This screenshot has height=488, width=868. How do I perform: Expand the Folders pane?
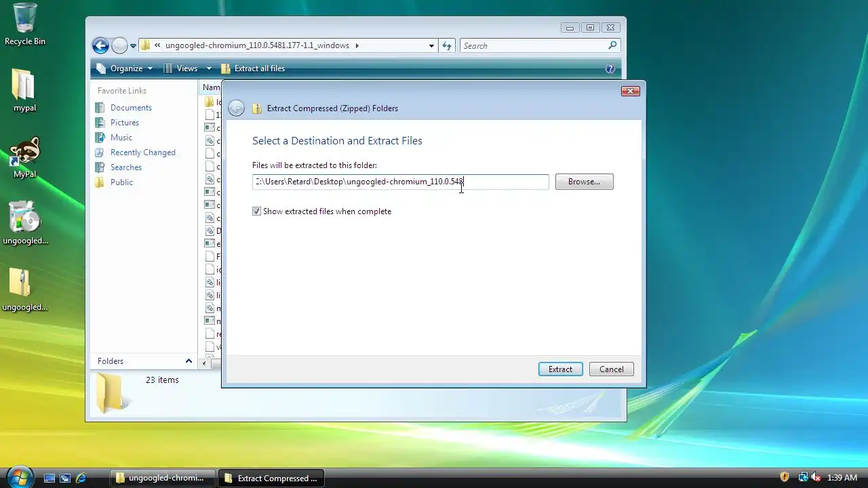[x=189, y=361]
